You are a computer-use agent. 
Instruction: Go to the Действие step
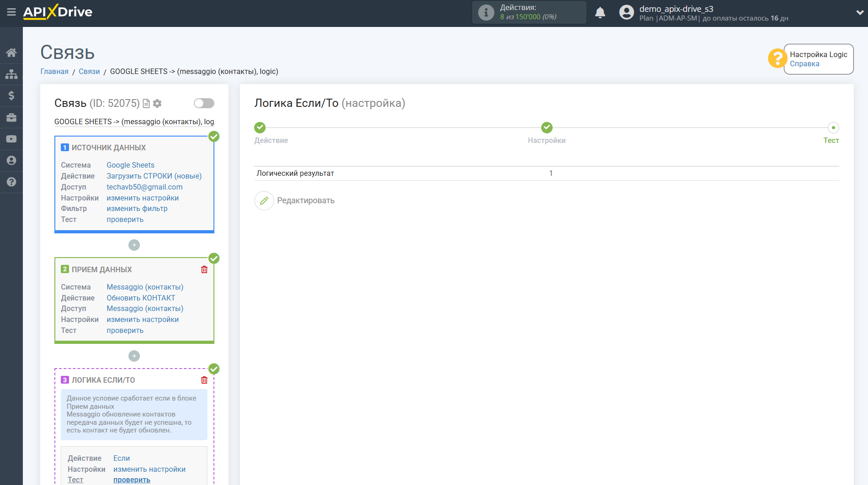click(260, 128)
